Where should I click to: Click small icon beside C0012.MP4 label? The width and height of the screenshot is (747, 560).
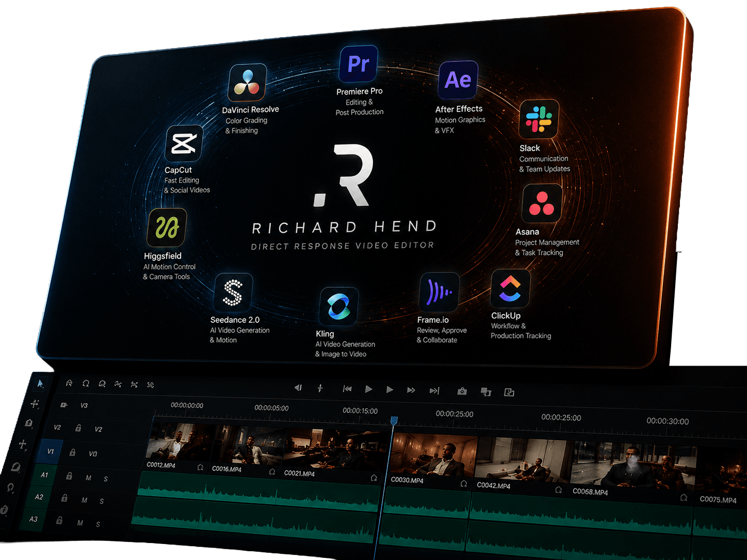pyautogui.click(x=200, y=467)
